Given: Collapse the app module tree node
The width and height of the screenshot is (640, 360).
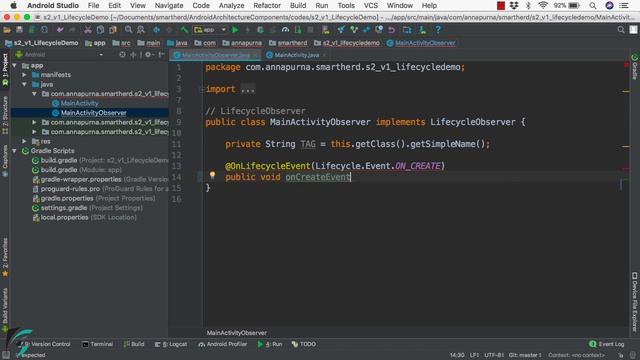Looking at the screenshot, I should click(x=15, y=65).
